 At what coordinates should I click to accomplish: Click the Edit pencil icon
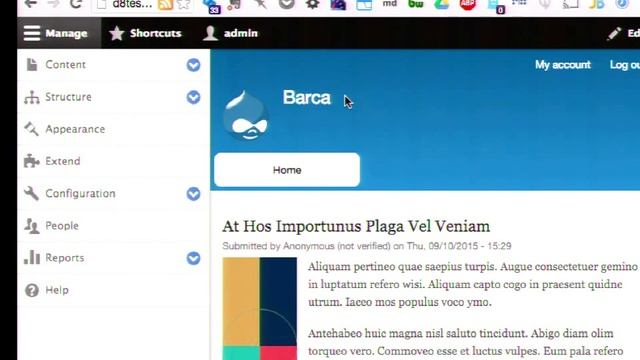point(614,33)
